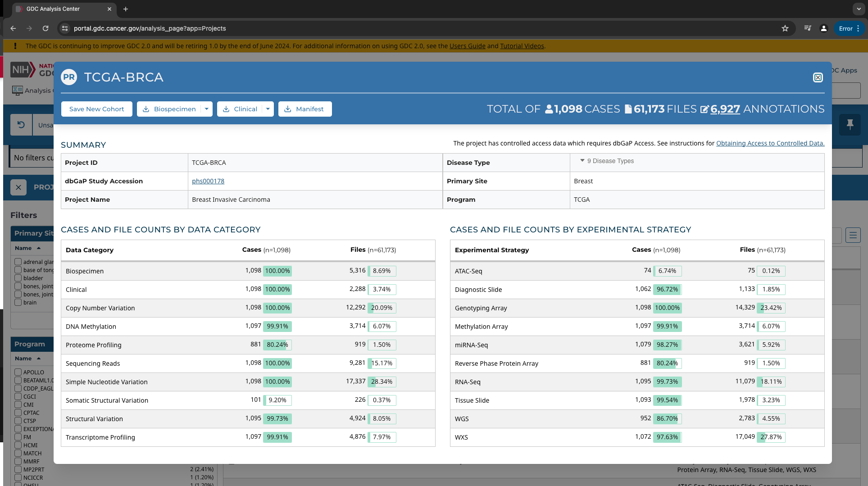Click the pin icon on the right
The image size is (868, 486).
tap(850, 125)
